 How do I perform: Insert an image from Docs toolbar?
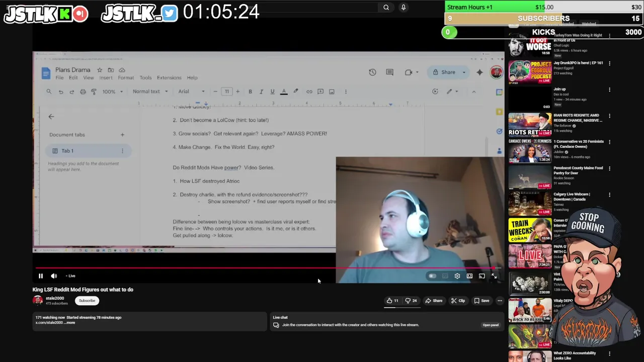tap(332, 92)
